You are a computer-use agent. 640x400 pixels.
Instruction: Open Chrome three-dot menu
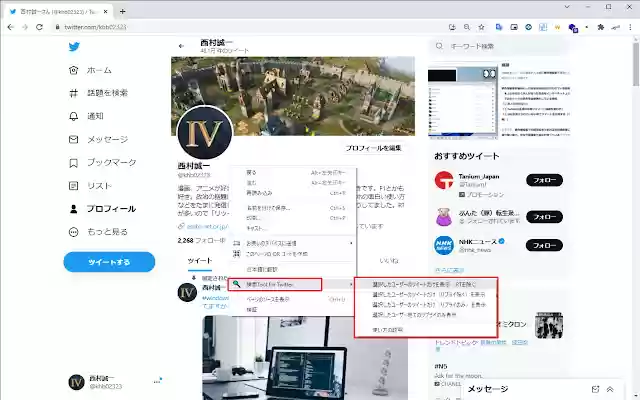(x=630, y=27)
